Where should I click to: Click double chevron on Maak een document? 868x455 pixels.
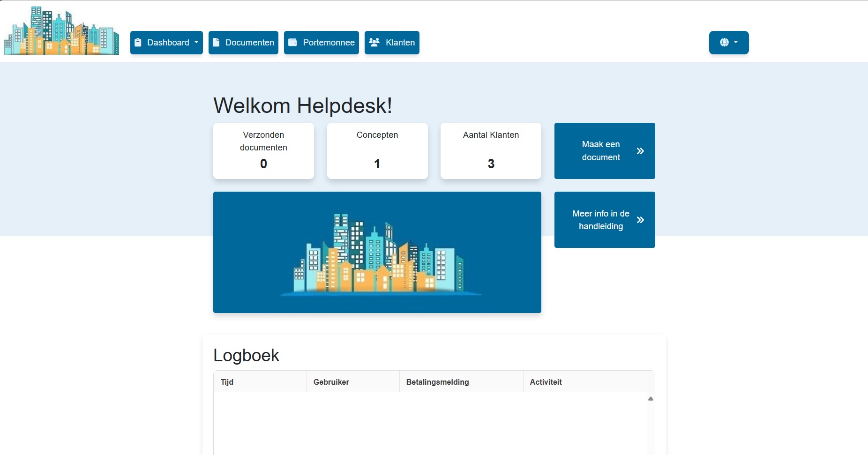point(640,151)
